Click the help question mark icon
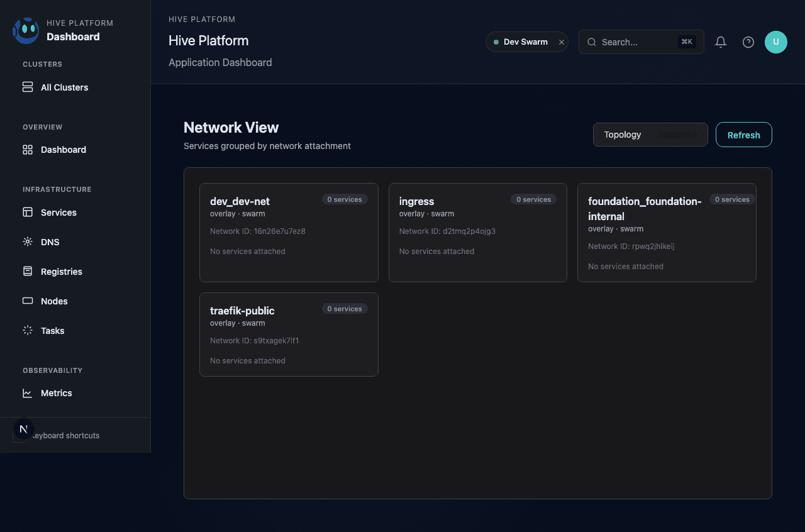 [x=748, y=42]
